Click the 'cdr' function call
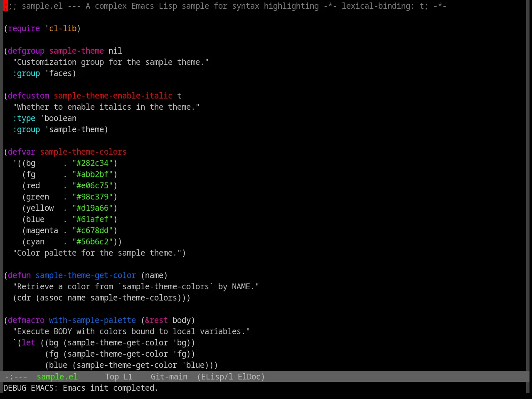The height and width of the screenshot is (399, 532). (x=24, y=298)
